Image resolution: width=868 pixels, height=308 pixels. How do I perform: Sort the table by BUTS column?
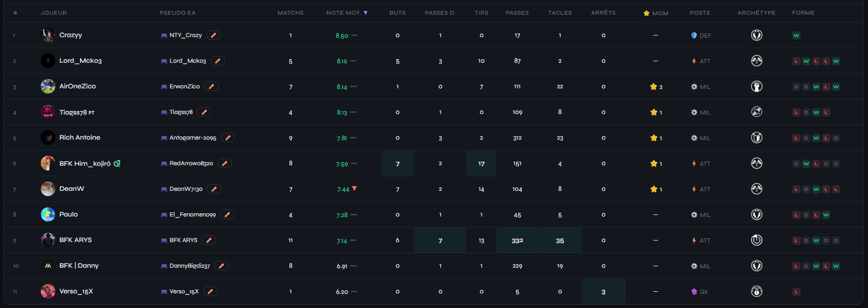click(397, 13)
